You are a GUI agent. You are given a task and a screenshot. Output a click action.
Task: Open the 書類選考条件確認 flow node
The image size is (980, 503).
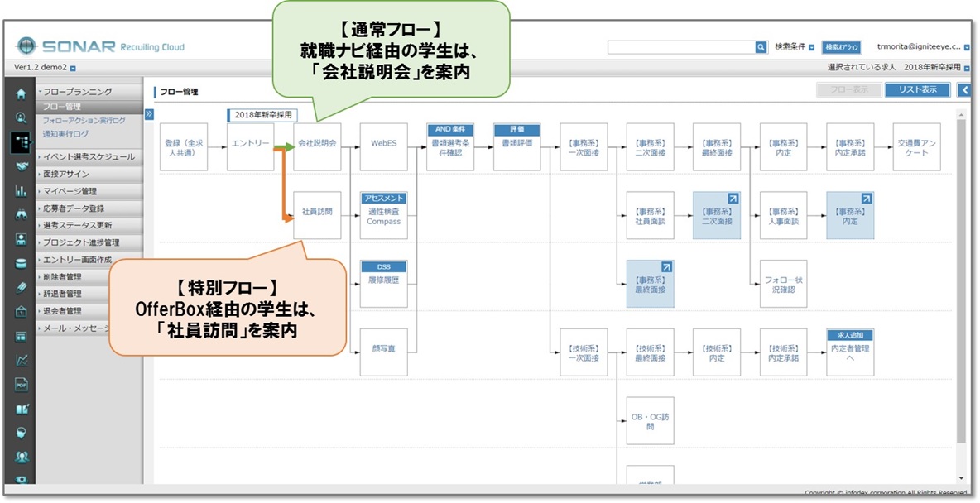pos(450,146)
